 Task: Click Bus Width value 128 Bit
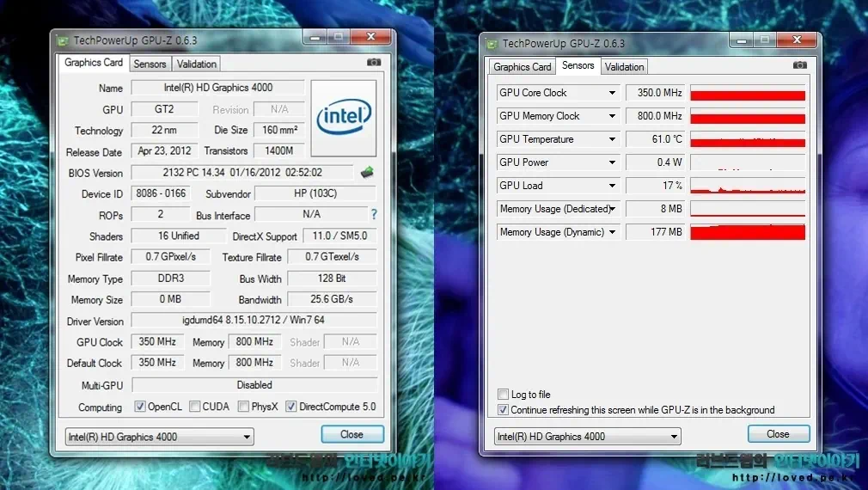[x=332, y=279]
